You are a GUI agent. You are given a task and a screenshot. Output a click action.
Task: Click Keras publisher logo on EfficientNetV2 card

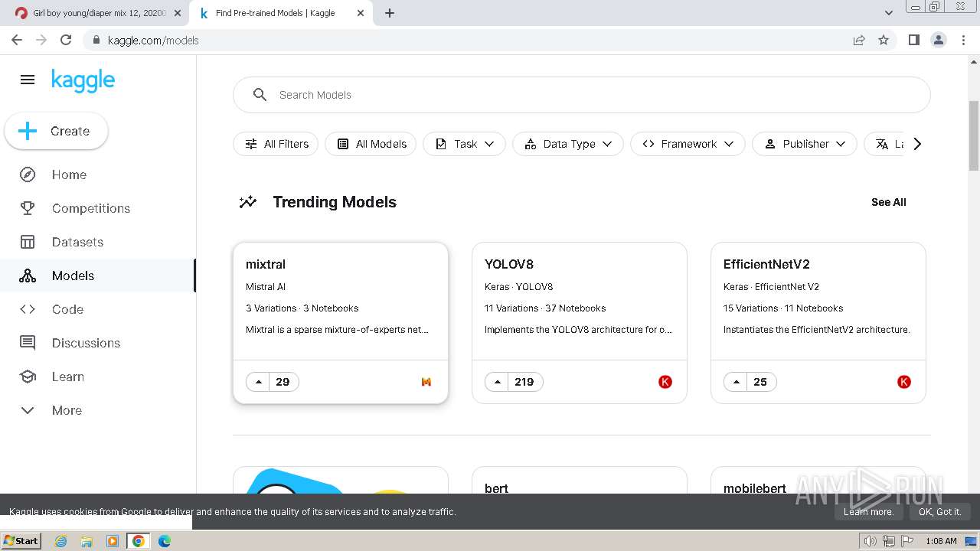904,382
